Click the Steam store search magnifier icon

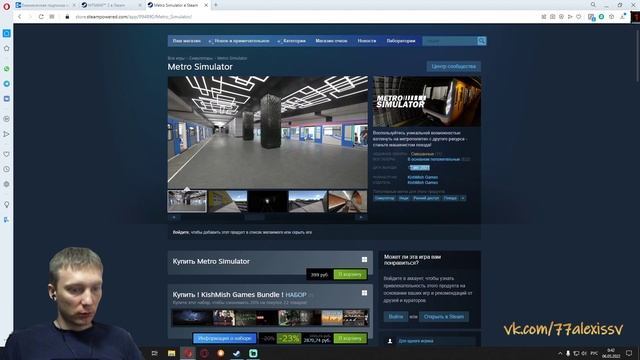point(482,41)
